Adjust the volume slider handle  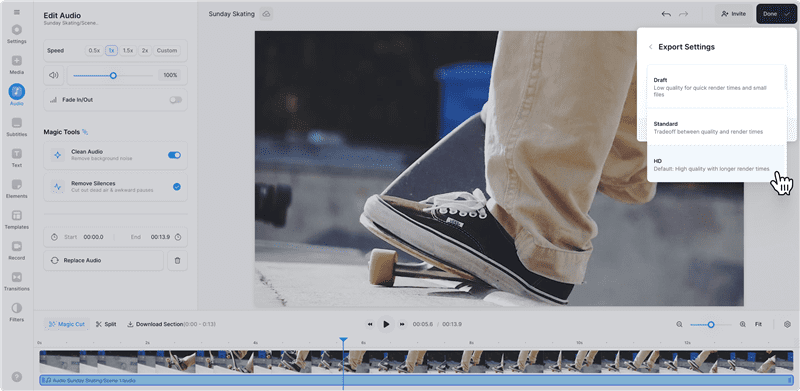[x=113, y=76]
